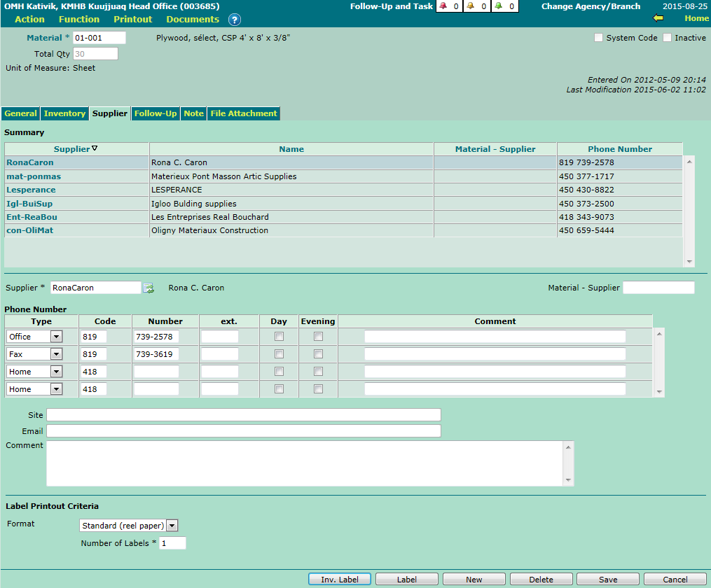The height and width of the screenshot is (588, 711).
Task: Click the Email input field
Action: click(x=244, y=431)
